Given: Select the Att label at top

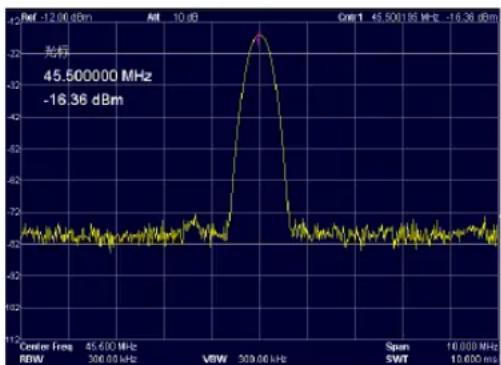Looking at the screenshot, I should (x=153, y=17).
